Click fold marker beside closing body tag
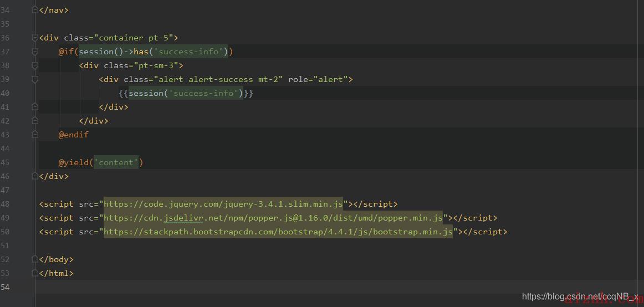 tap(35, 259)
